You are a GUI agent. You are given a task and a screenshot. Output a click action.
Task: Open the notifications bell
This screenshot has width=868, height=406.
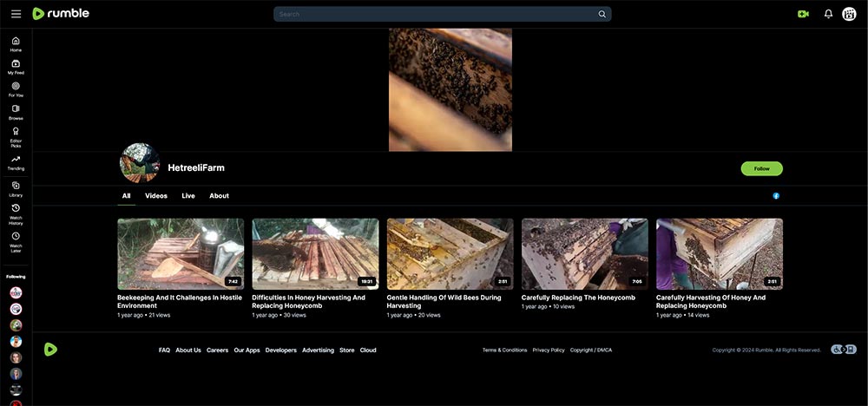click(x=828, y=14)
